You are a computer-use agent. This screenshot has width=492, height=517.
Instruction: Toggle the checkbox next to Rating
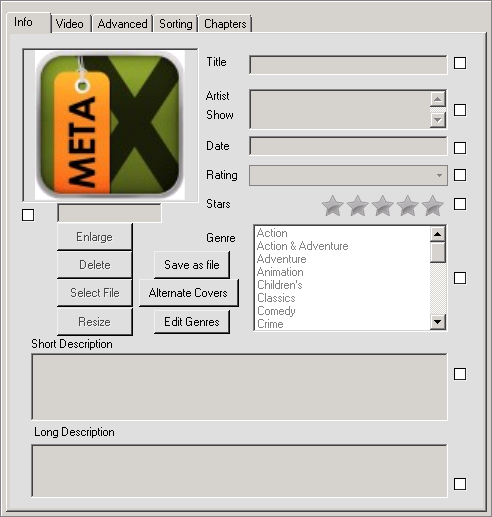coord(460,175)
